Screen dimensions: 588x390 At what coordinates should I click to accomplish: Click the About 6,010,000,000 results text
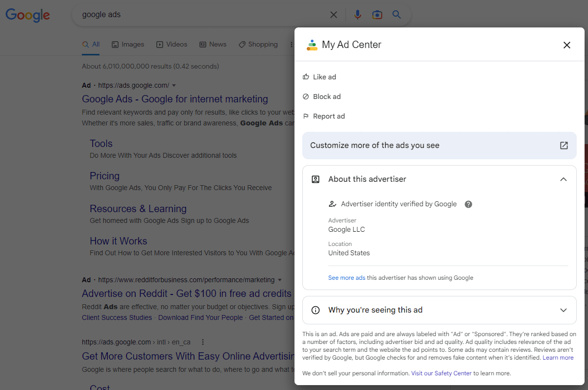point(150,66)
